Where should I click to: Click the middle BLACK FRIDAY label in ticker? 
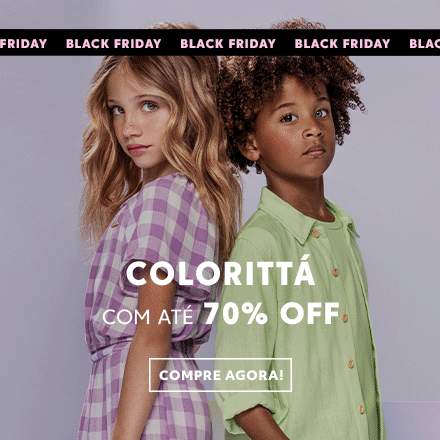coord(228,44)
